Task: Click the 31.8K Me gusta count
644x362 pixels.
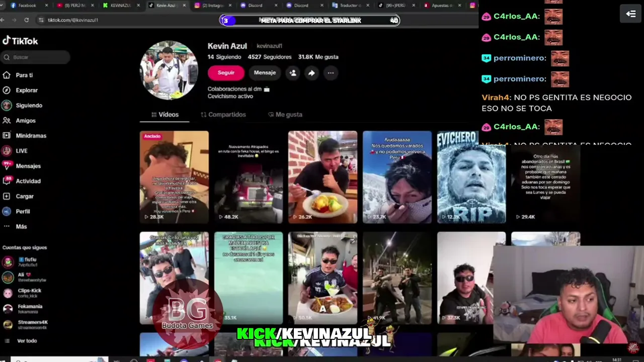Action: click(x=318, y=57)
